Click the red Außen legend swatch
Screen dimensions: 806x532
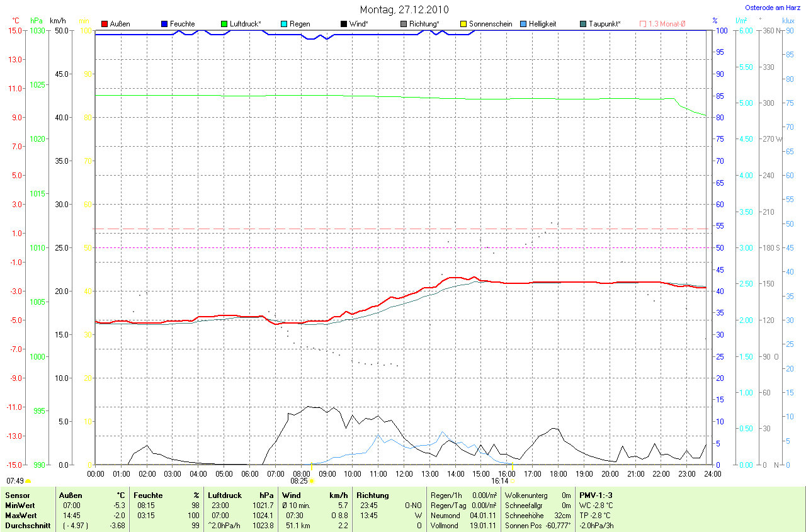pyautogui.click(x=105, y=24)
